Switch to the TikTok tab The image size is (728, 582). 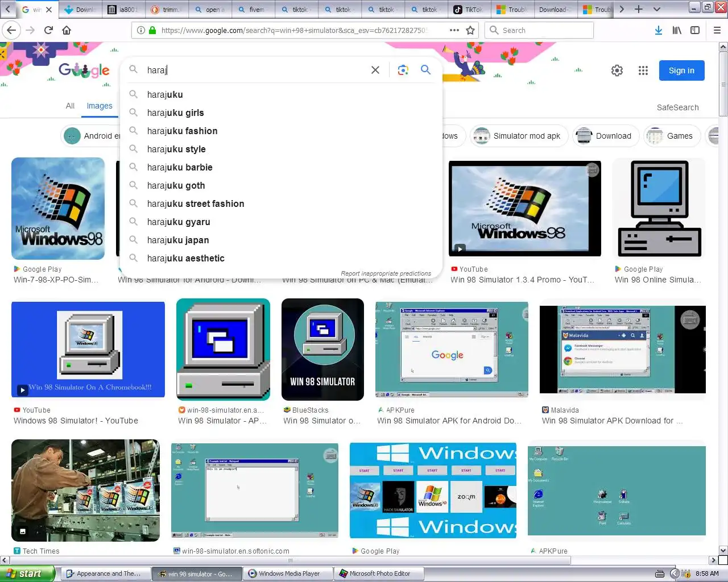pos(469,10)
